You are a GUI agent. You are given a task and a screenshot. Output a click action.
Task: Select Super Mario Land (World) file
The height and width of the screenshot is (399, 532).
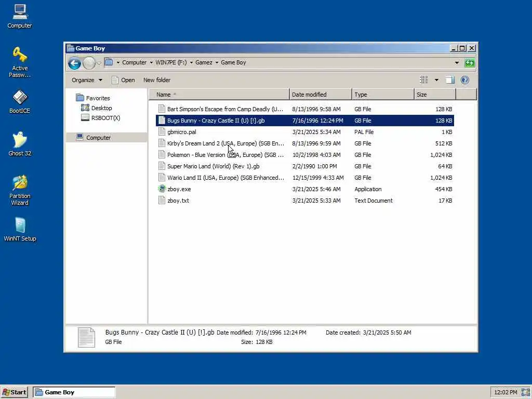tap(304, 166)
